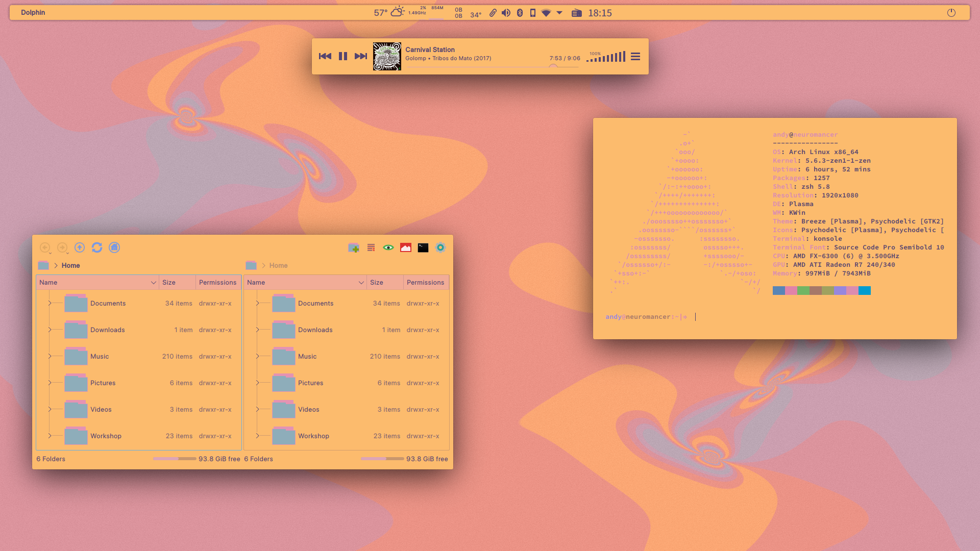Open the Dolphin application menu
Screen dimensions: 980x551
pos(33,12)
